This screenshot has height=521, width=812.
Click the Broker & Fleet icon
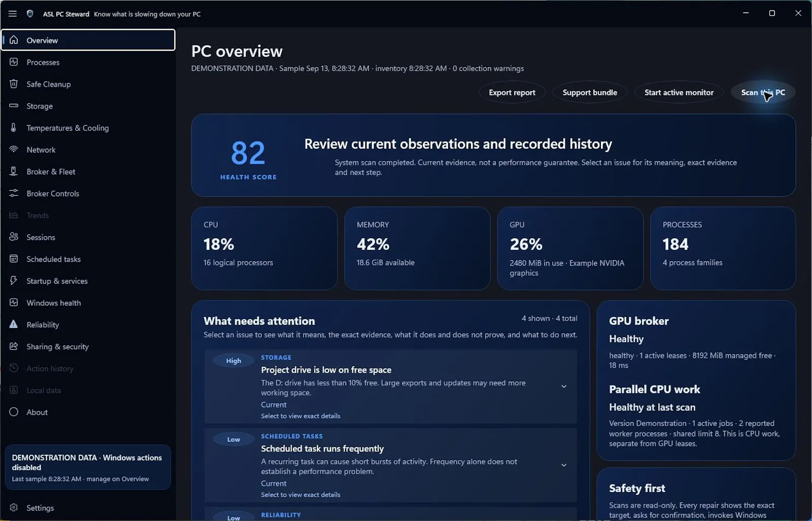point(14,171)
